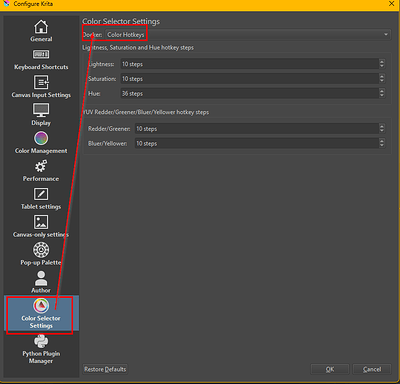Open Canvas-only settings page
Image resolution: width=400 pixels, height=384 pixels.
tap(41, 226)
